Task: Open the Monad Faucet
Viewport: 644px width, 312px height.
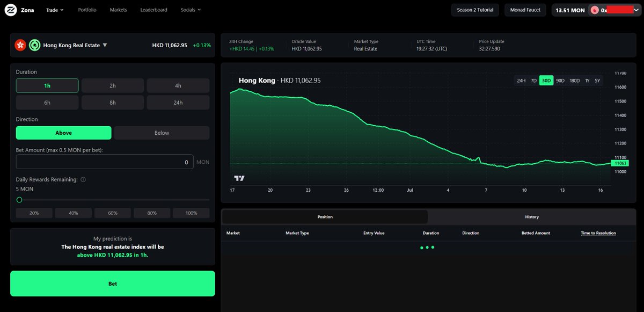Action: click(x=525, y=10)
